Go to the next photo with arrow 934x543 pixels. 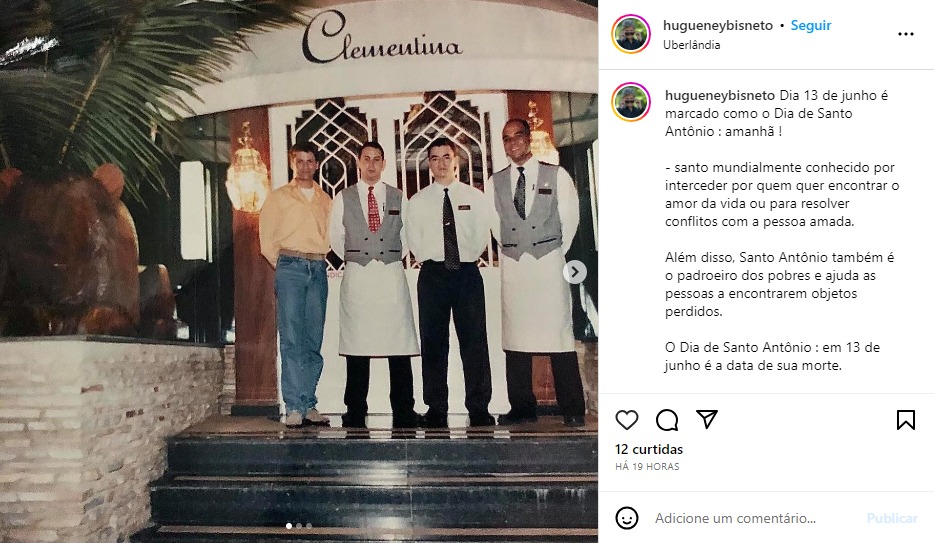(x=575, y=272)
